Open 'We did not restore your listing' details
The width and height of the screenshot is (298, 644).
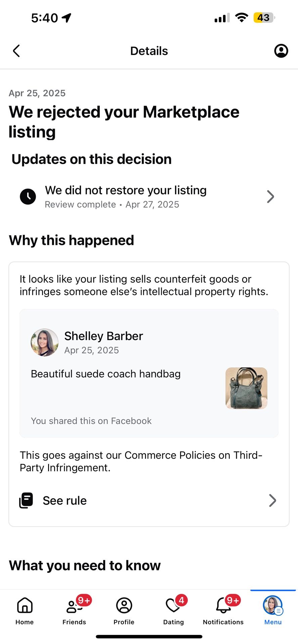coord(149,197)
